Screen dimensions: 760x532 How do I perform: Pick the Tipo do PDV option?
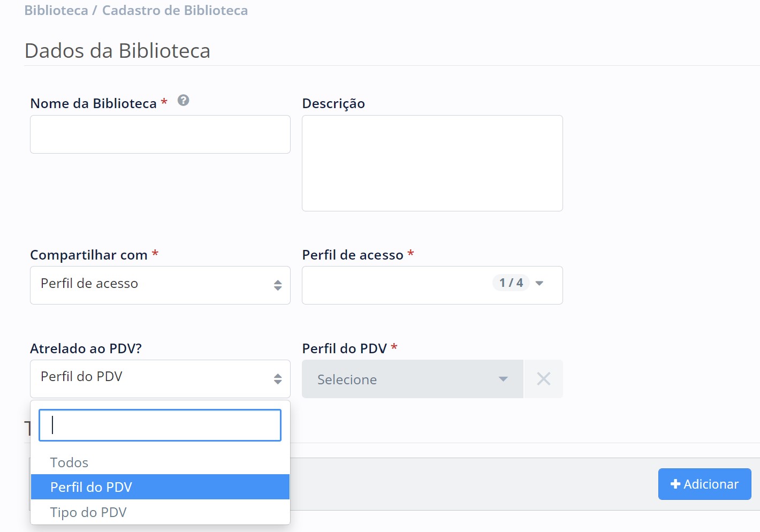point(88,512)
